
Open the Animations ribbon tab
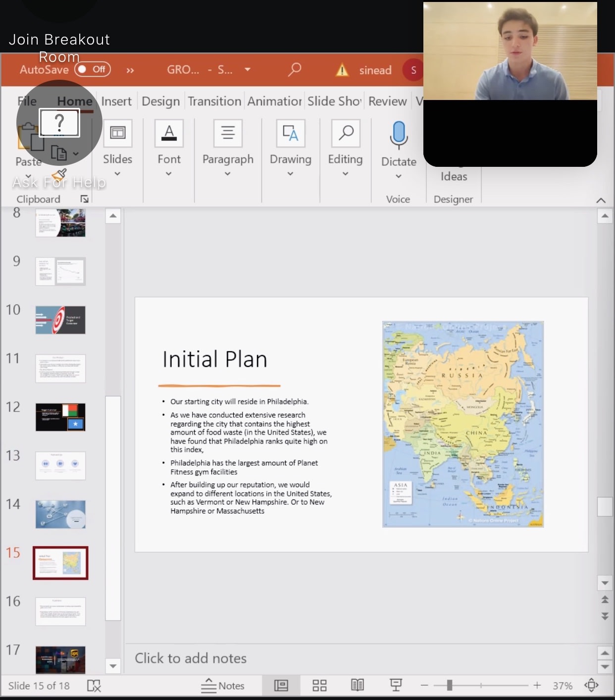(274, 101)
